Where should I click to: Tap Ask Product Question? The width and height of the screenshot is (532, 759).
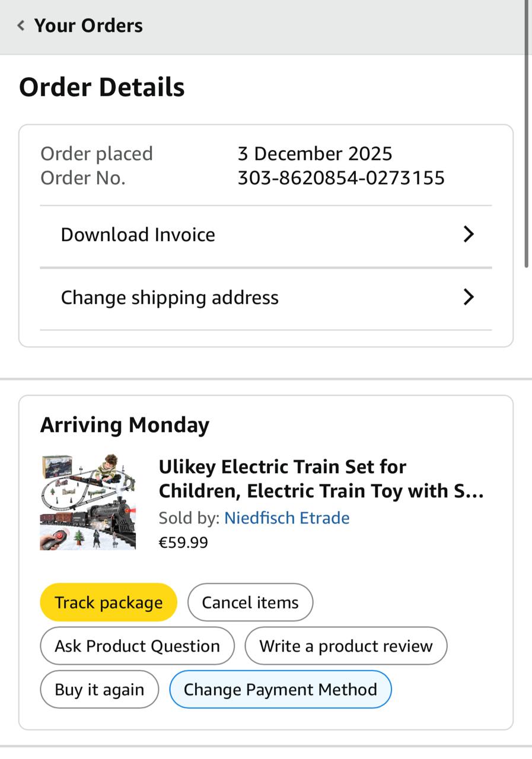[137, 646]
